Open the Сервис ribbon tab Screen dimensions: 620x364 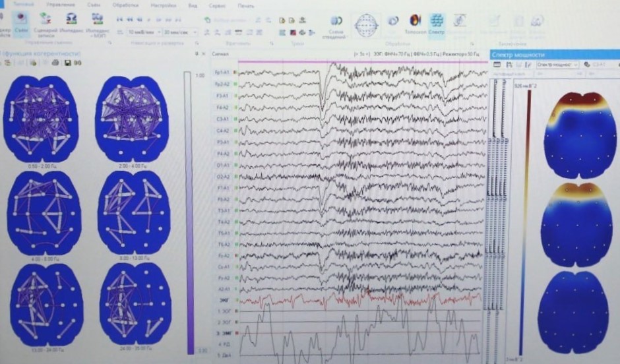[217, 6]
